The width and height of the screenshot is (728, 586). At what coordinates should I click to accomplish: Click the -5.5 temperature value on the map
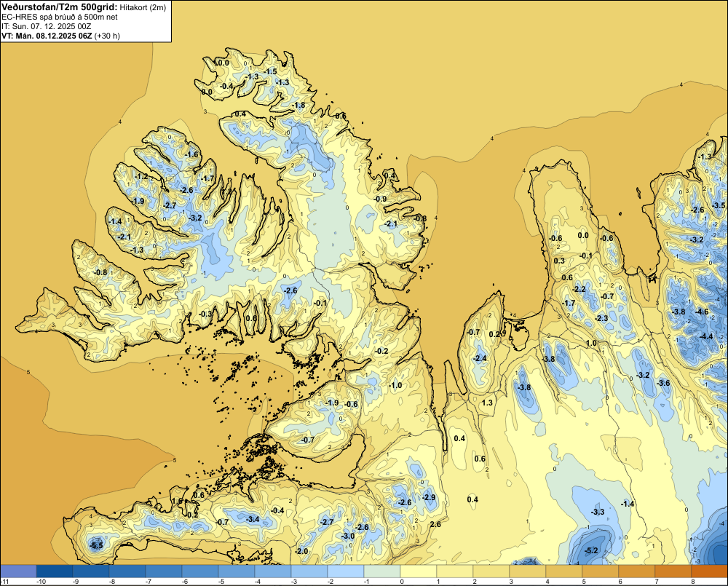[x=97, y=546]
